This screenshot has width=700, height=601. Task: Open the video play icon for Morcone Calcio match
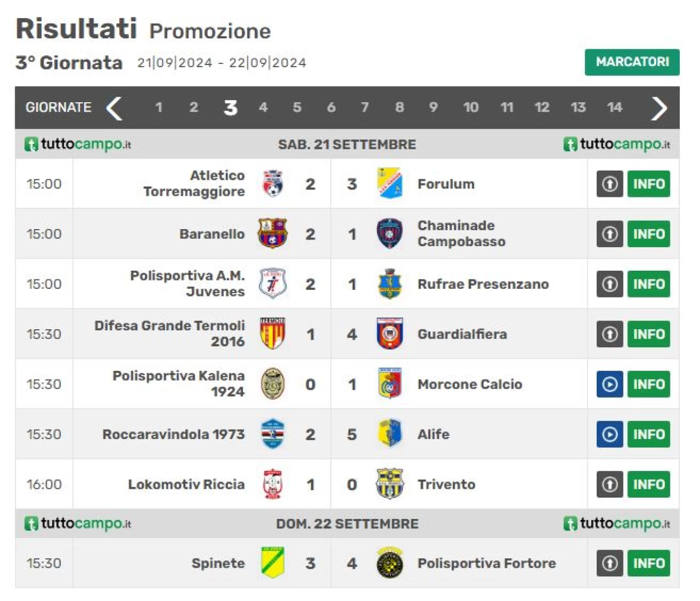pyautogui.click(x=610, y=384)
